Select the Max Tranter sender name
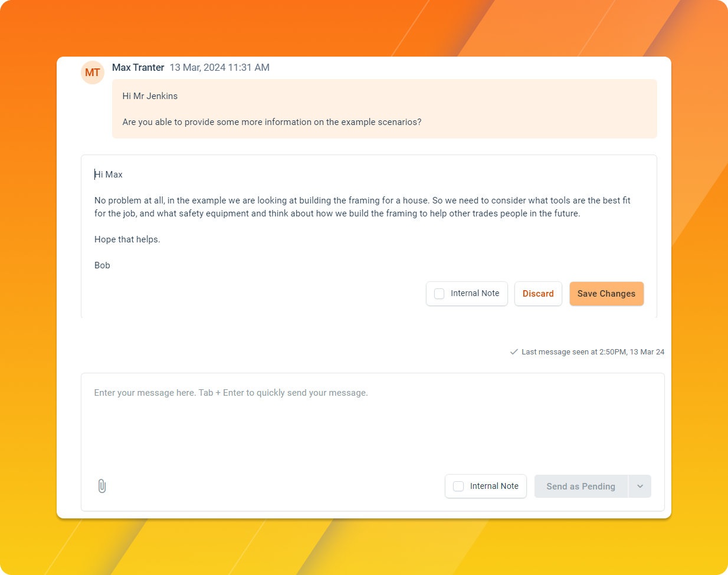This screenshot has width=728, height=575. (138, 67)
